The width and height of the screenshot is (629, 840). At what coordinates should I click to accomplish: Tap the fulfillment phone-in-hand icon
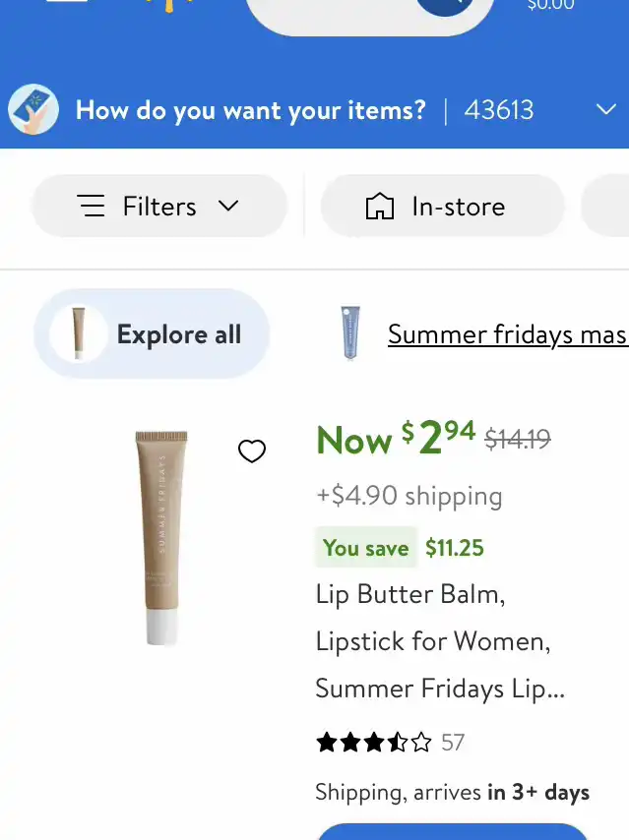coord(33,109)
